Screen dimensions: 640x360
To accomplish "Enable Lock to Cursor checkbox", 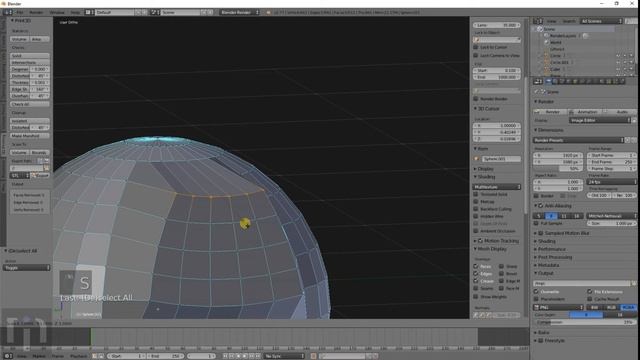I will coord(476,47).
